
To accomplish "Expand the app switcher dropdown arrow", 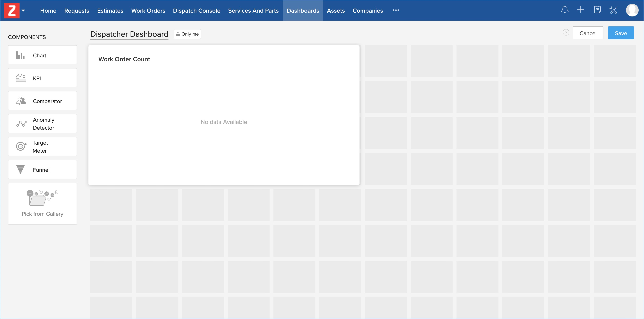I will pyautogui.click(x=23, y=11).
